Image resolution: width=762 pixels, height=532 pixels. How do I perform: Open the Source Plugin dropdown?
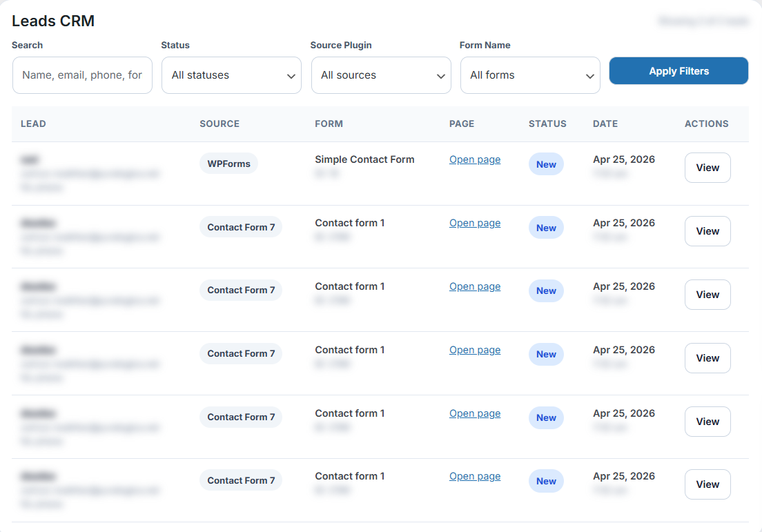click(381, 75)
